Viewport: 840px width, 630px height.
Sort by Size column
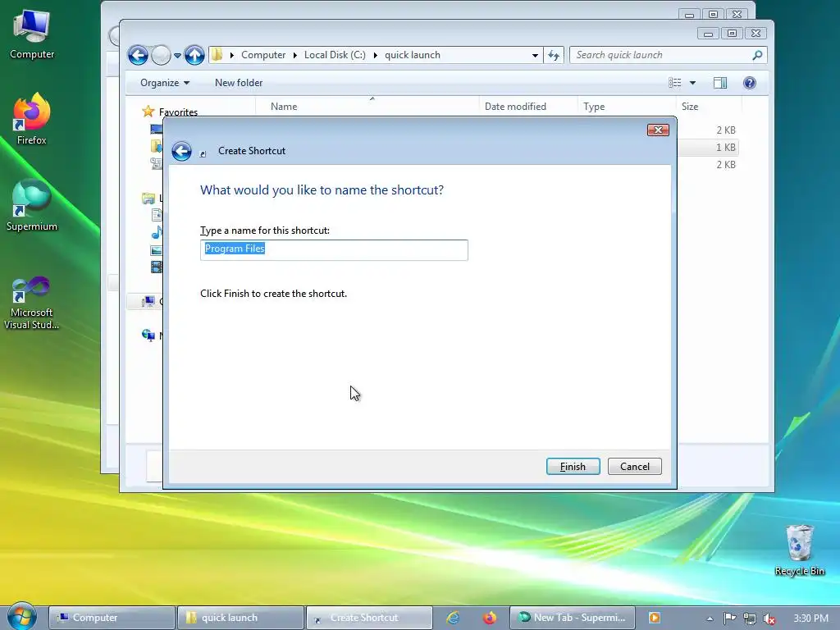click(x=710, y=107)
